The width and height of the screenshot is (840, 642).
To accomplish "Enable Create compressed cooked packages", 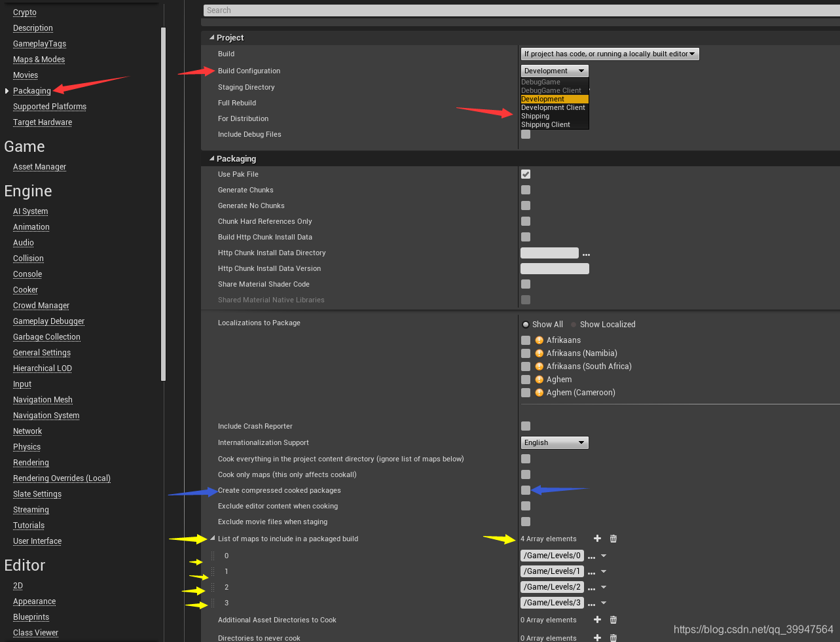I will (x=526, y=490).
